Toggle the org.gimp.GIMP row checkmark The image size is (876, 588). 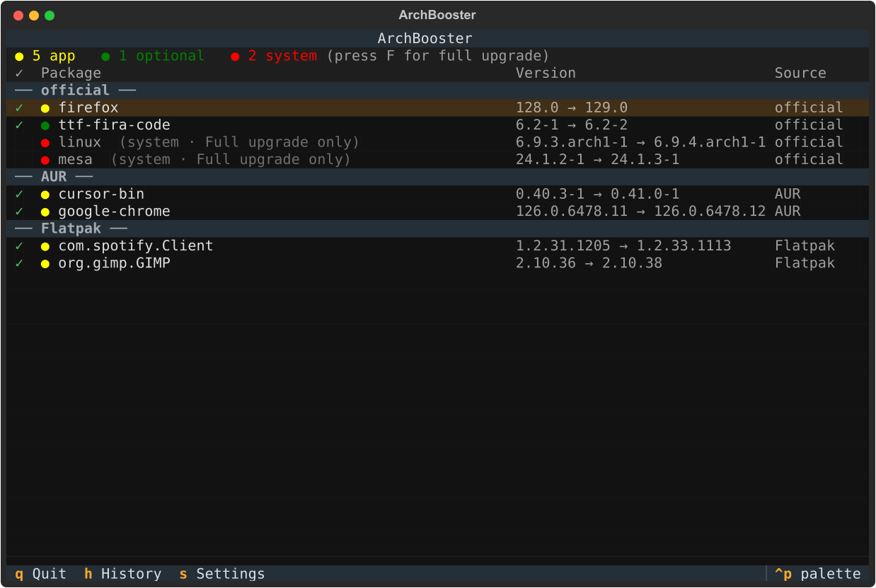tap(19, 263)
